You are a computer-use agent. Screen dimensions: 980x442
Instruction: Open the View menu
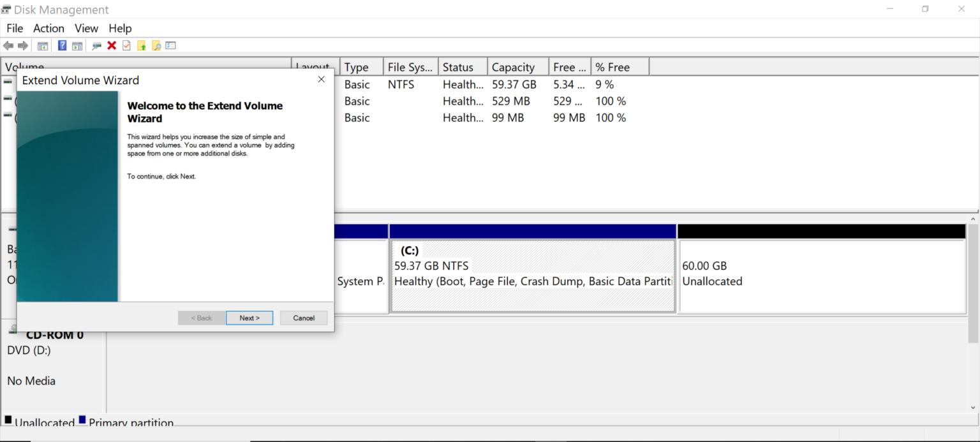tap(86, 28)
